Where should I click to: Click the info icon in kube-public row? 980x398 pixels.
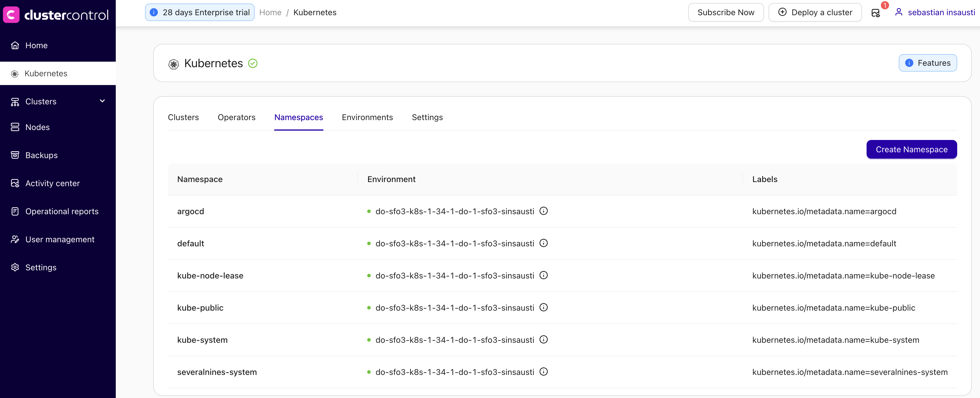[x=544, y=307]
